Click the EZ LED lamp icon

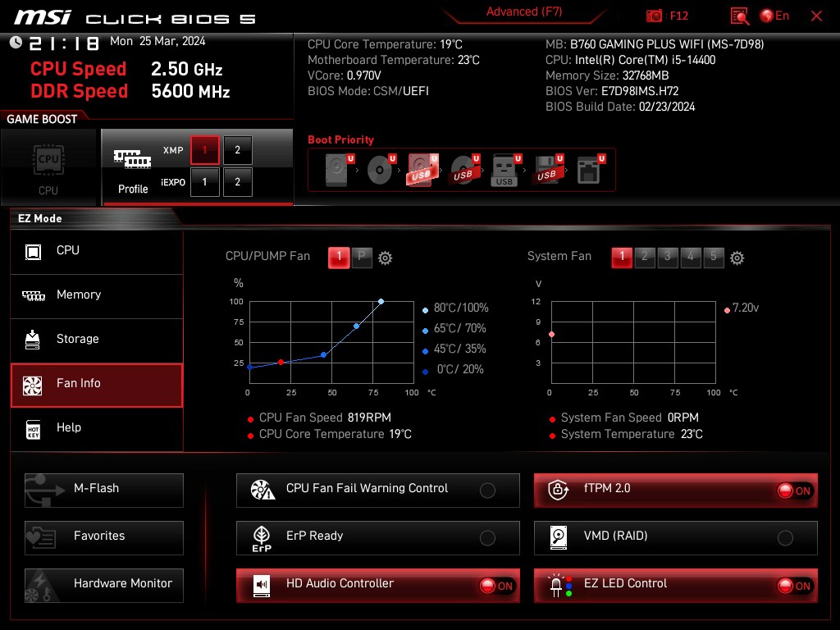click(559, 586)
